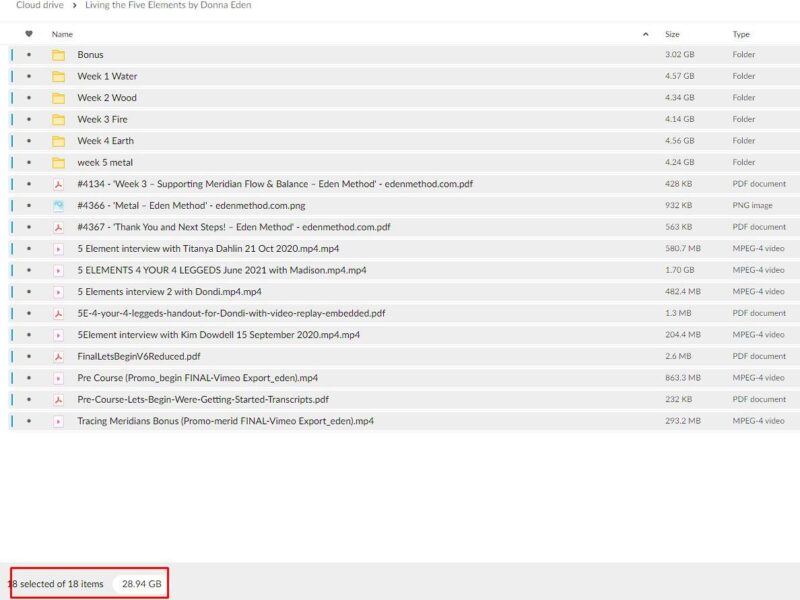This screenshot has width=800, height=600.
Task: Open the 5 Elements interview 2 with Dondi video
Action: point(169,292)
